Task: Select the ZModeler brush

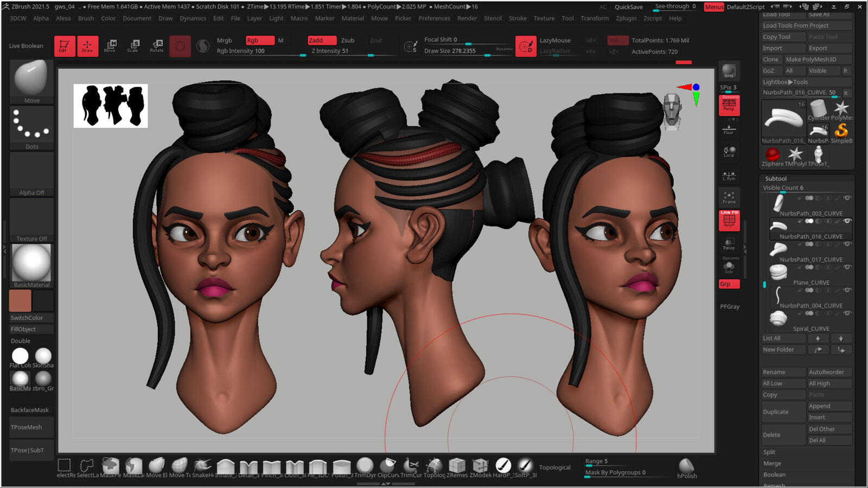Action: point(480,467)
